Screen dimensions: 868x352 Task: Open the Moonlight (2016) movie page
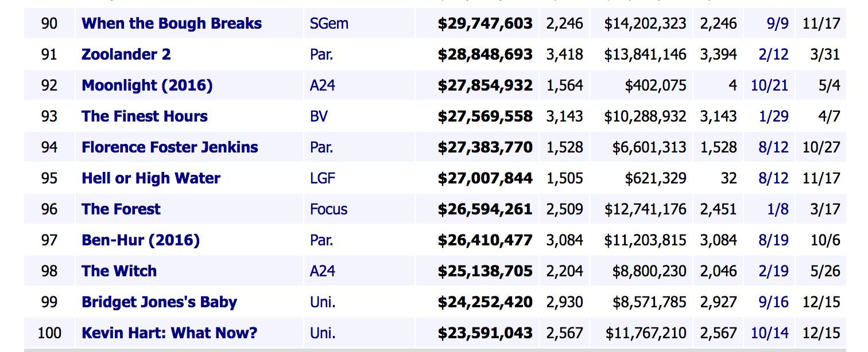147,85
